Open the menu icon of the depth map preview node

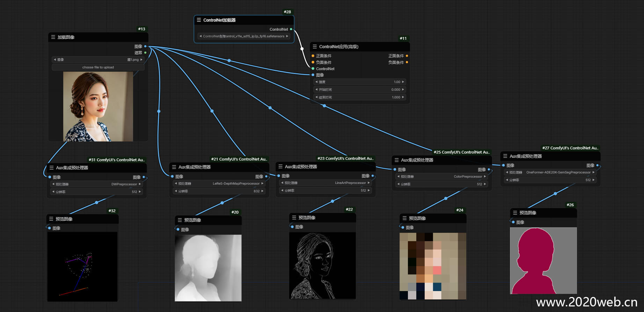180,220
